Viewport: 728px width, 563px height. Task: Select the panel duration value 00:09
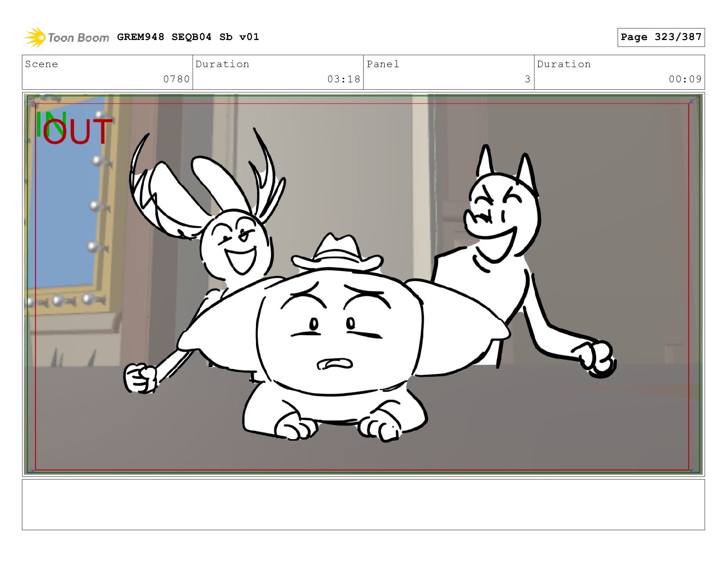coord(685,79)
